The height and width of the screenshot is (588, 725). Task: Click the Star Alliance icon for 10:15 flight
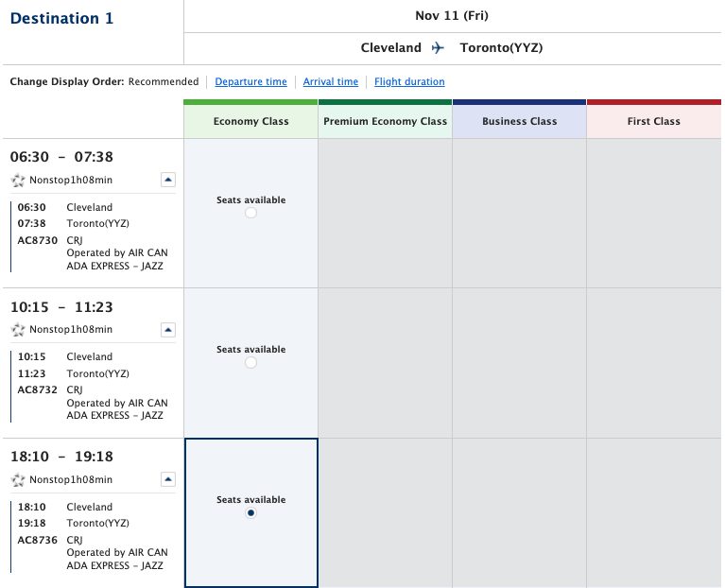[x=17, y=330]
